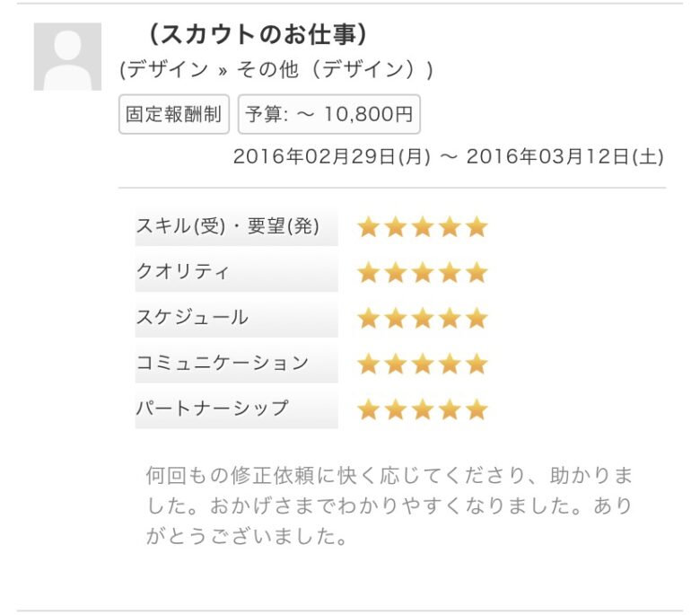Click third star in パートナーシップ row
700x615 pixels.
point(422,409)
